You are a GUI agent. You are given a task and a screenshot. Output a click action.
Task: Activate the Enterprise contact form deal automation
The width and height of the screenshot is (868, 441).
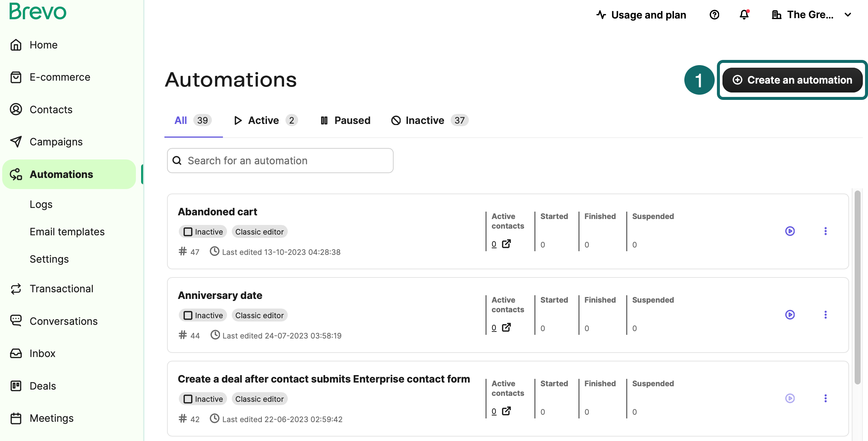pos(790,398)
